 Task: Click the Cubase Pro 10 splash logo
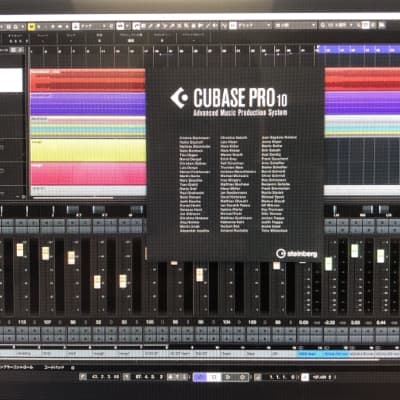click(x=229, y=102)
